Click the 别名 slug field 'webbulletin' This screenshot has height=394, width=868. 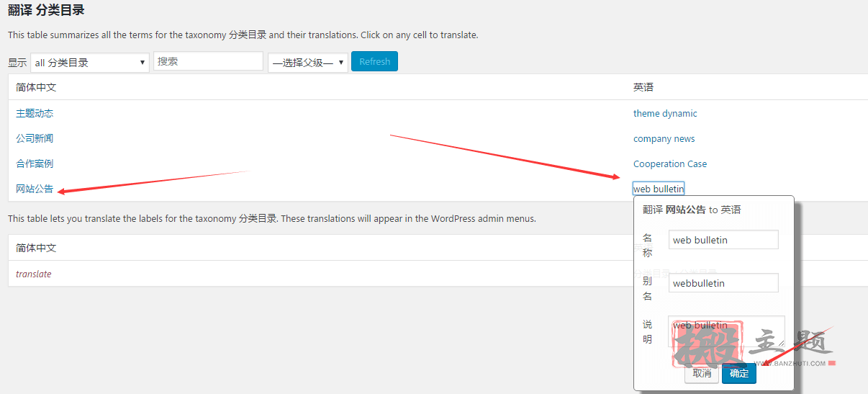coord(723,283)
